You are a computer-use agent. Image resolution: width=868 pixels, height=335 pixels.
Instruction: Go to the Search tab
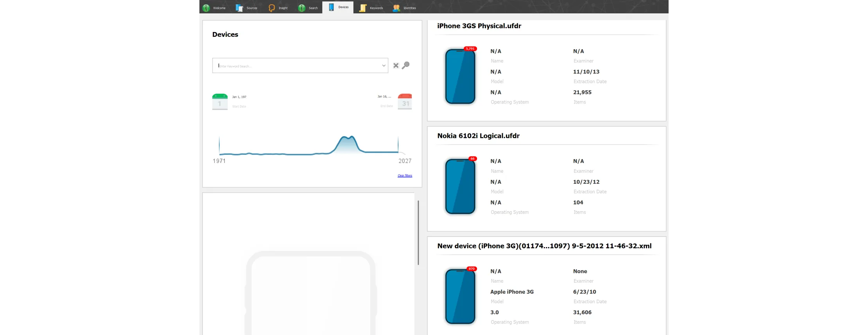tap(308, 7)
